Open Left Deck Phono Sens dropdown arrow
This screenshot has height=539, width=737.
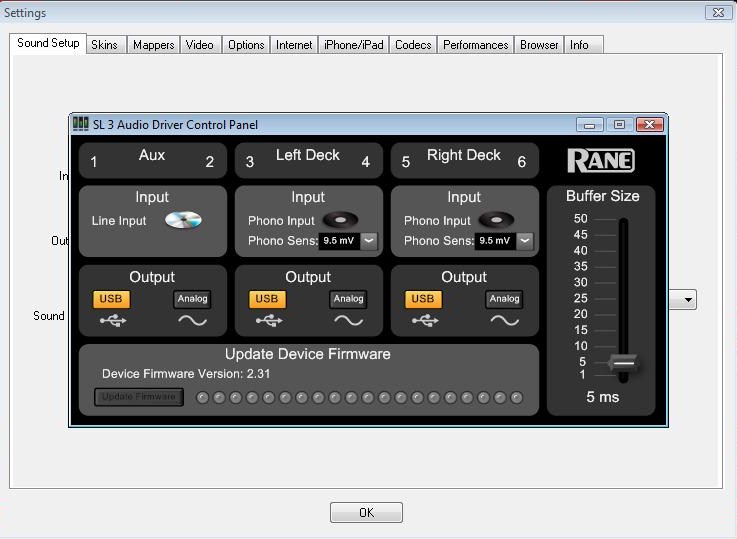click(369, 241)
